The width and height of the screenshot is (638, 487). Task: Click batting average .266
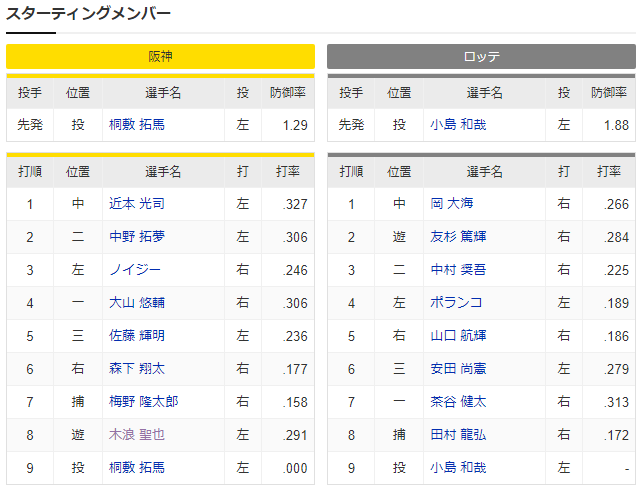tap(616, 204)
